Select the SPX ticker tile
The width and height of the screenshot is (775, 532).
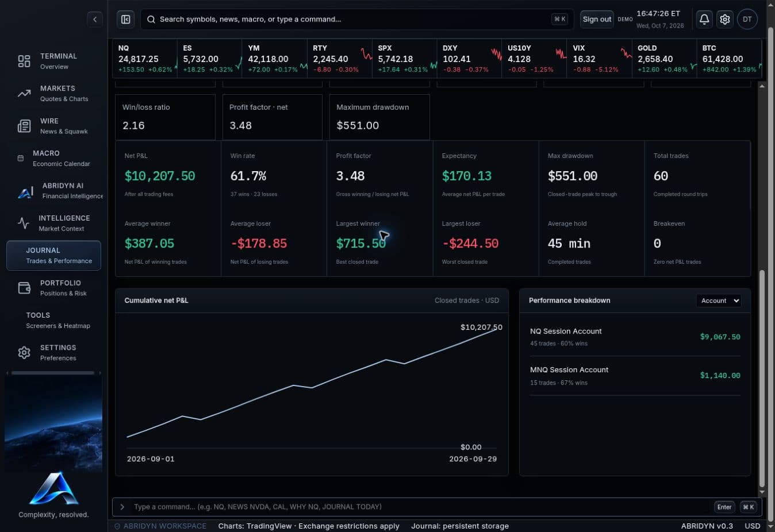pos(404,59)
